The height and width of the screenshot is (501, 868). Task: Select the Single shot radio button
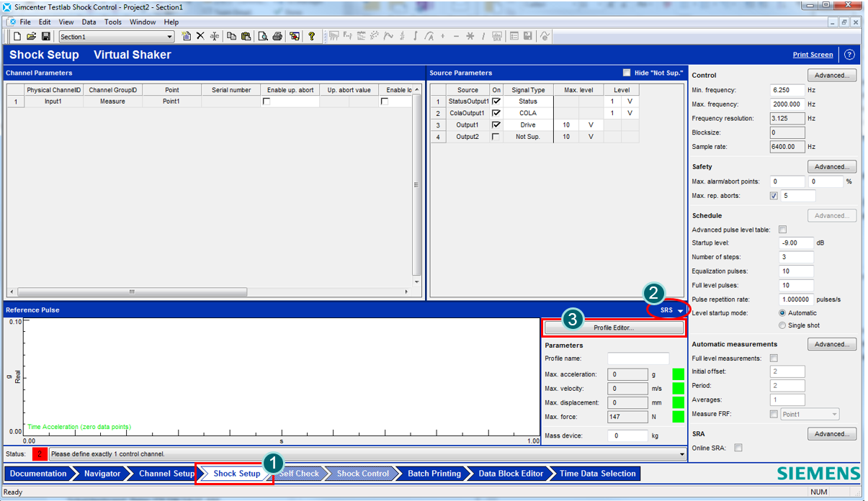point(783,325)
